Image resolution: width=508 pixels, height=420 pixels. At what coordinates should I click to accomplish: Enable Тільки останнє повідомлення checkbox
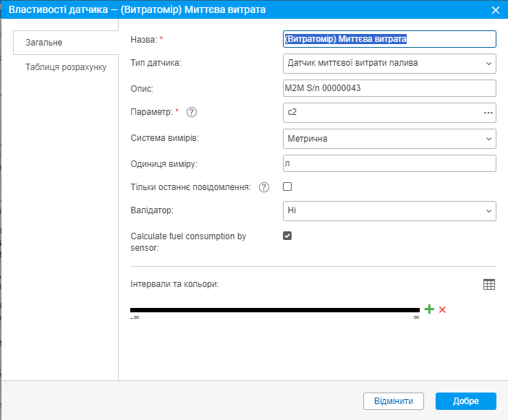(x=287, y=187)
